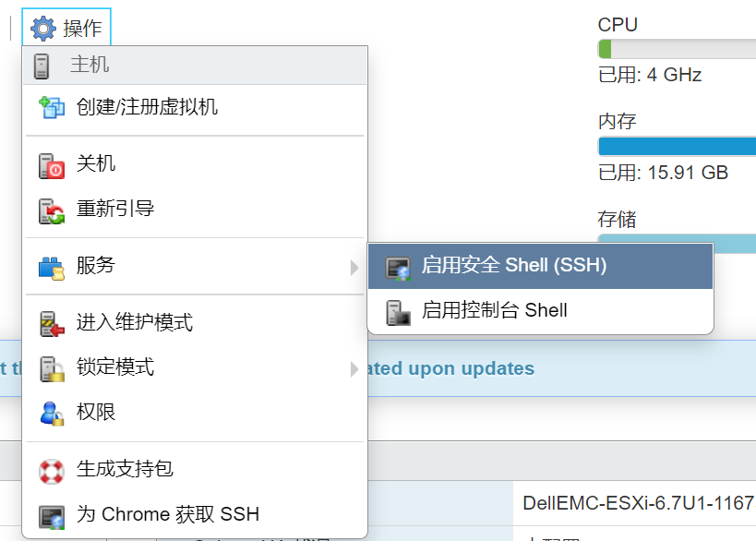Click the create/register VM icon
This screenshot has height=541, width=756.
pos(52,108)
